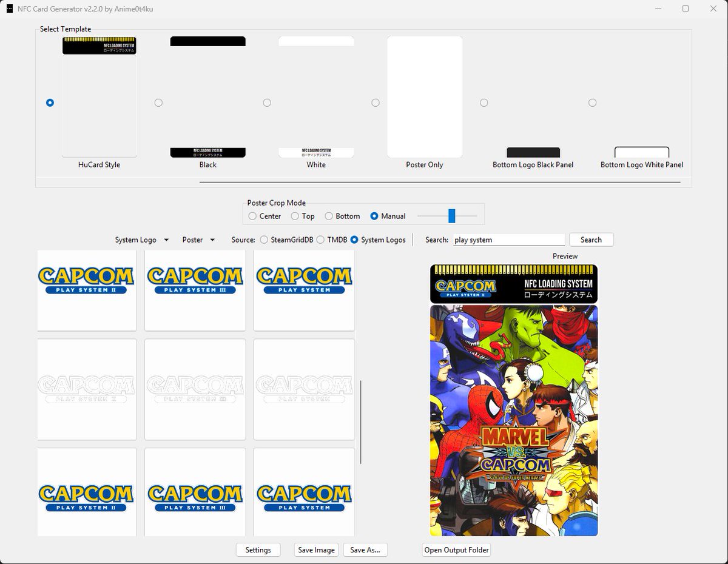Viewport: 728px width, 564px height.
Task: Minimize the NFC Card Generator window
Action: (x=658, y=8)
